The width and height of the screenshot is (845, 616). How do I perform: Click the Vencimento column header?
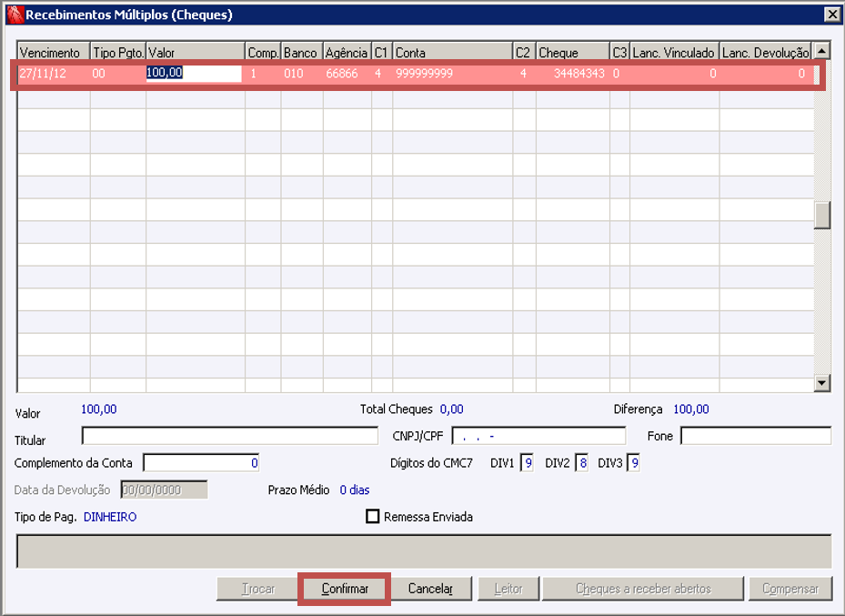pos(54,52)
